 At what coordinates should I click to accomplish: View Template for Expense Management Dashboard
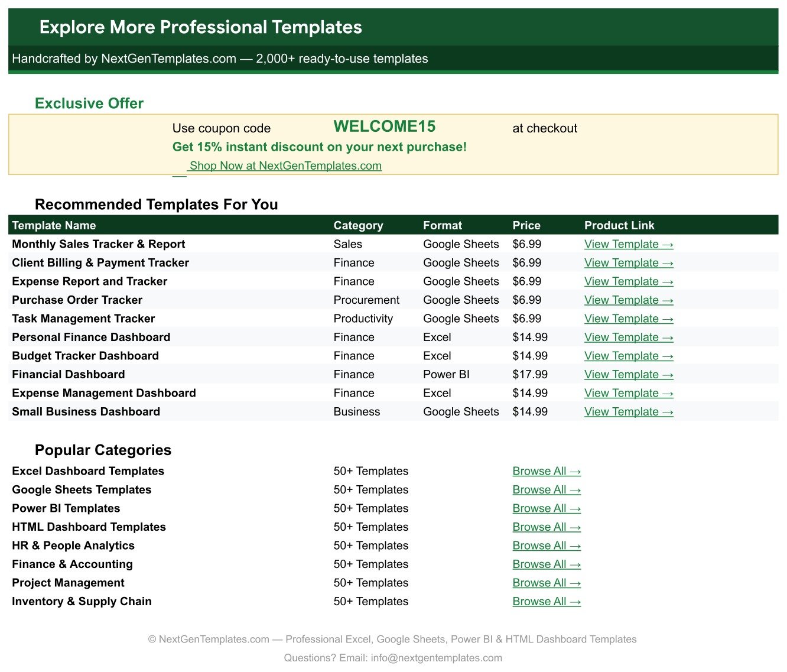tap(629, 393)
